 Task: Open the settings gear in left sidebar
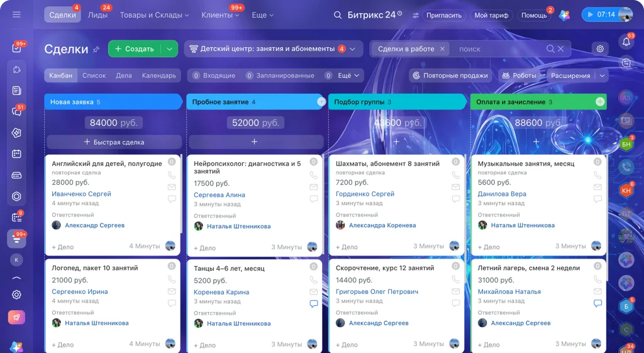[x=16, y=294]
